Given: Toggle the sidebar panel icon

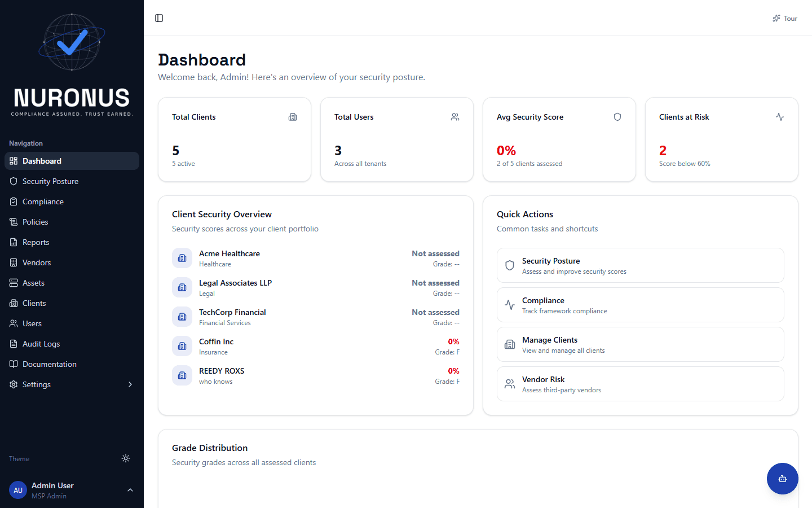Looking at the screenshot, I should tap(159, 18).
